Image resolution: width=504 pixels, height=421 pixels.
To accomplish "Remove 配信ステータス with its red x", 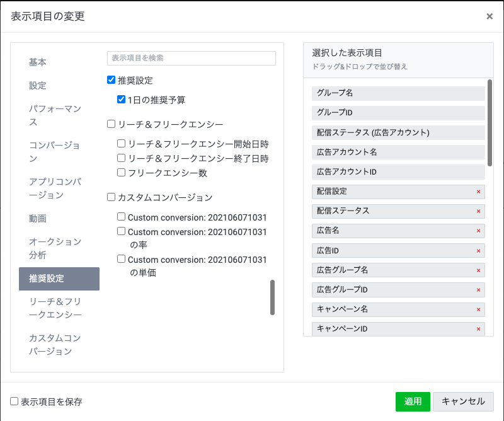I will [478, 211].
